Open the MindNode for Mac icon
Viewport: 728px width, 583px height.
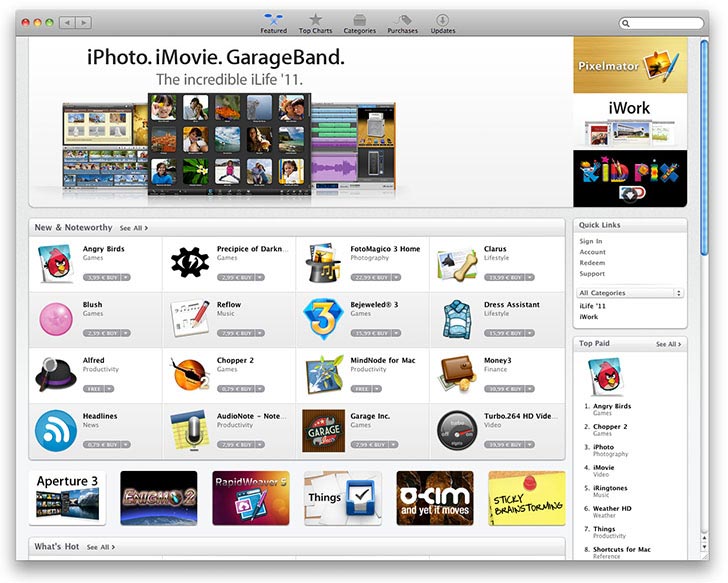pyautogui.click(x=324, y=375)
